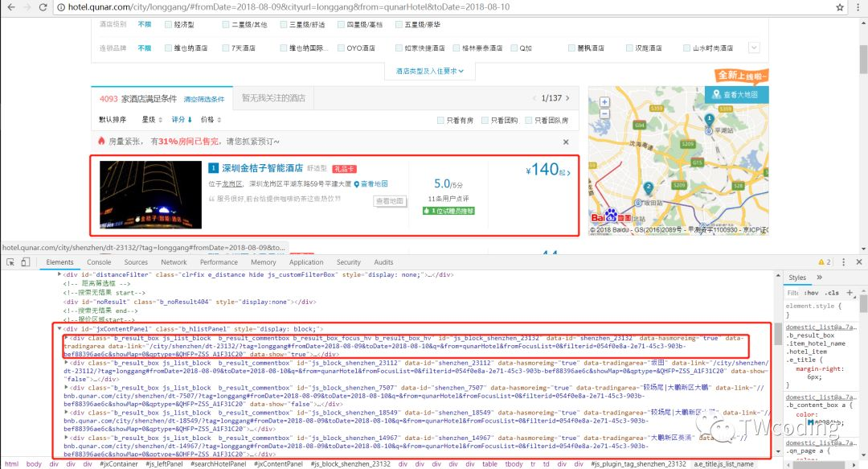The image size is (868, 469).
Task: Toggle the DevTools device toolbar icon
Action: tap(26, 262)
